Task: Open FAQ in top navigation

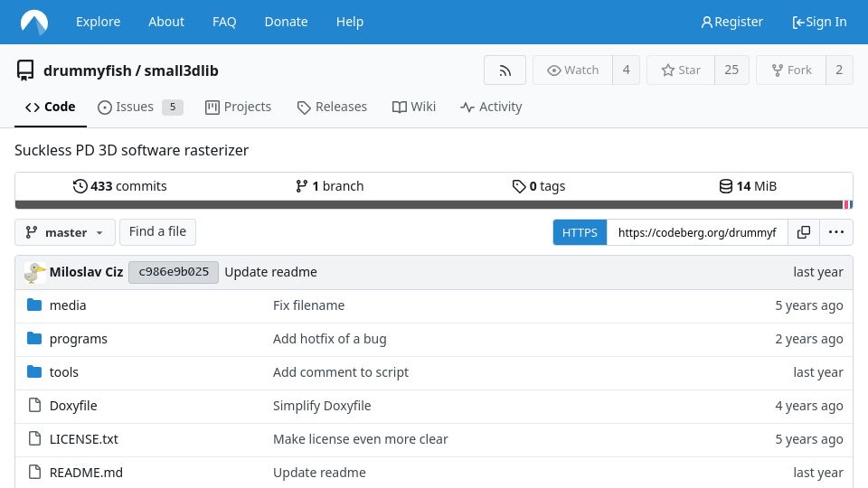Action: point(224,22)
